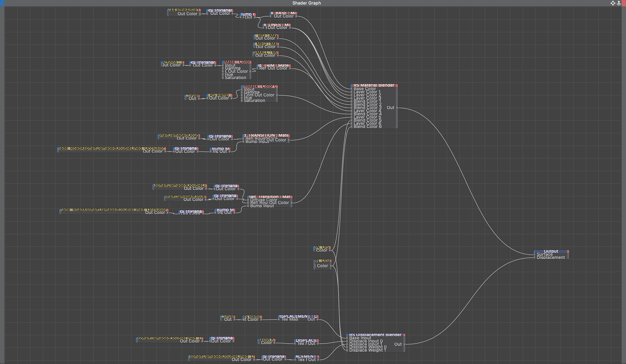Click Hue port on mMask Color node

[242, 97]
